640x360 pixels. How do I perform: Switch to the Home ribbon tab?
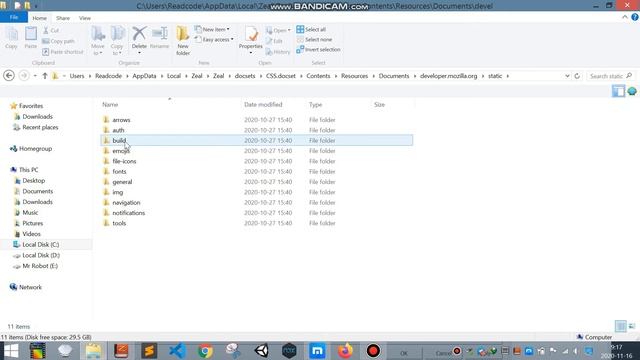[40, 18]
